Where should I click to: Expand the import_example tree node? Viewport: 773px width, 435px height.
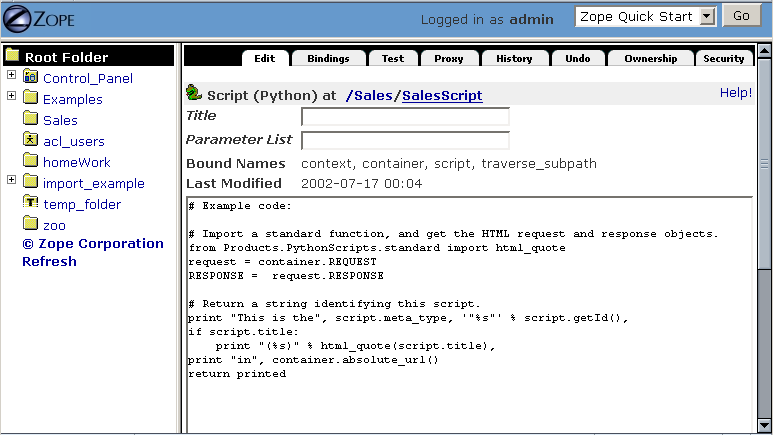[x=11, y=180]
